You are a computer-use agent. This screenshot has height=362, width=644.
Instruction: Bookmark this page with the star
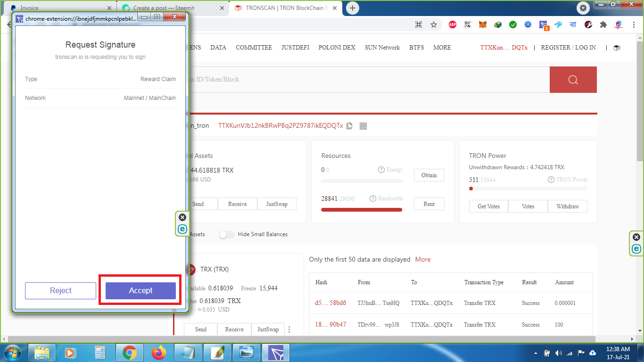434,25
